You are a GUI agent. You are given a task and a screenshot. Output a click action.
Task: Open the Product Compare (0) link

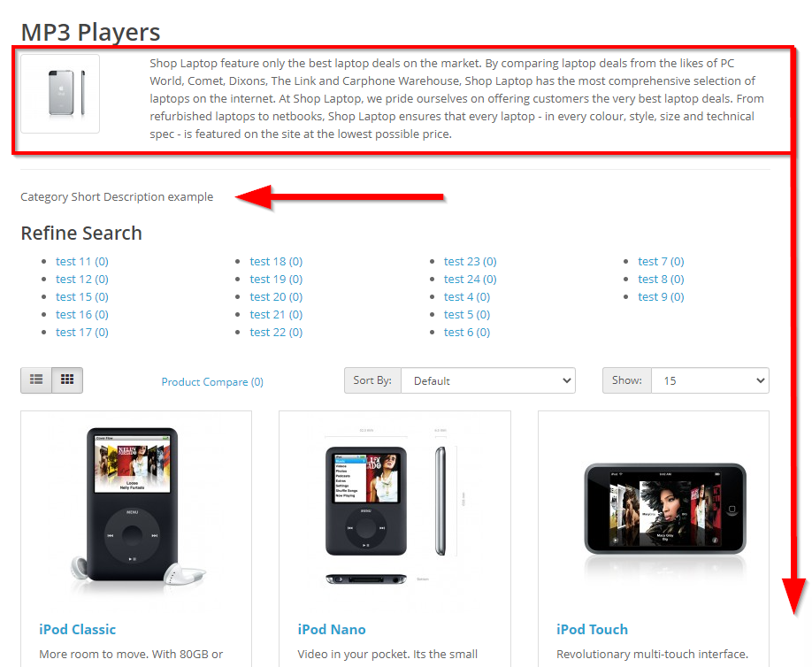[212, 381]
